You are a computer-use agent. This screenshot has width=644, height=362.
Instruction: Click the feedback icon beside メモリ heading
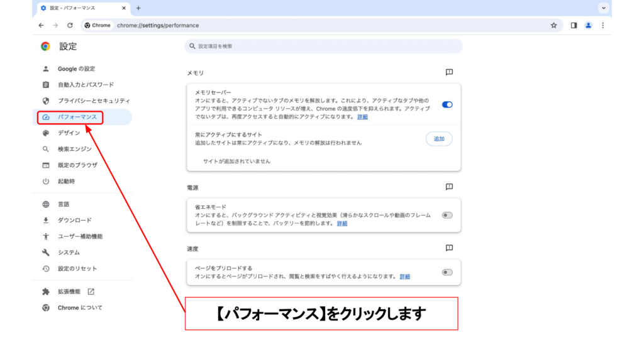click(449, 73)
